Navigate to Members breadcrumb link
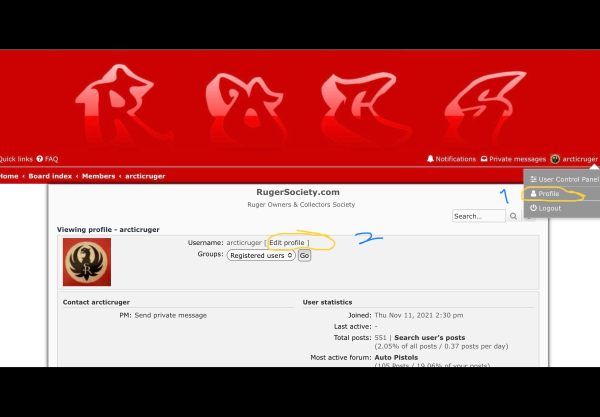The image size is (600, 417). coord(98,176)
